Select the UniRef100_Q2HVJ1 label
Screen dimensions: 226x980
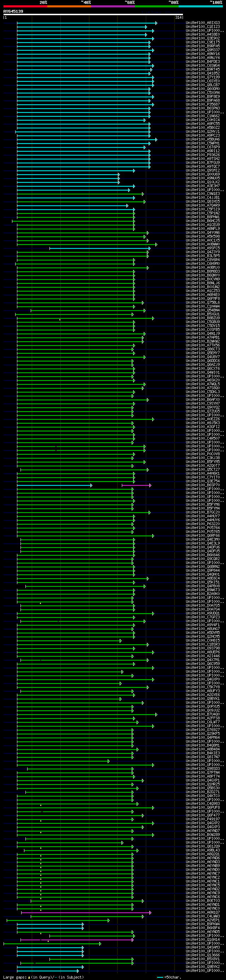(203, 132)
